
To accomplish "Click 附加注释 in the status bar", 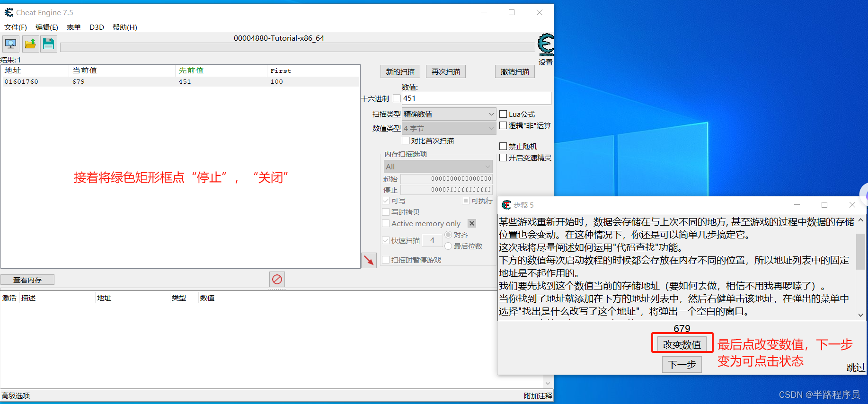I will pyautogui.click(x=538, y=395).
